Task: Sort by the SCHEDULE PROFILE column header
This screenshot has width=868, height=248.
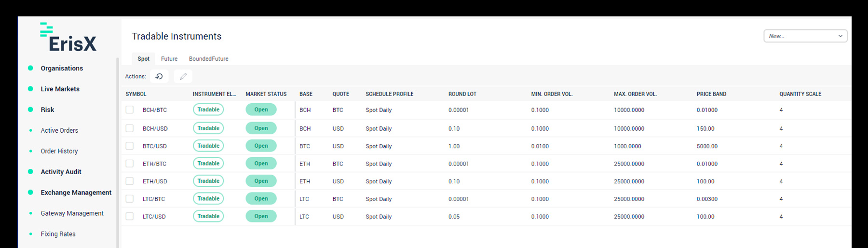Action: [x=390, y=94]
